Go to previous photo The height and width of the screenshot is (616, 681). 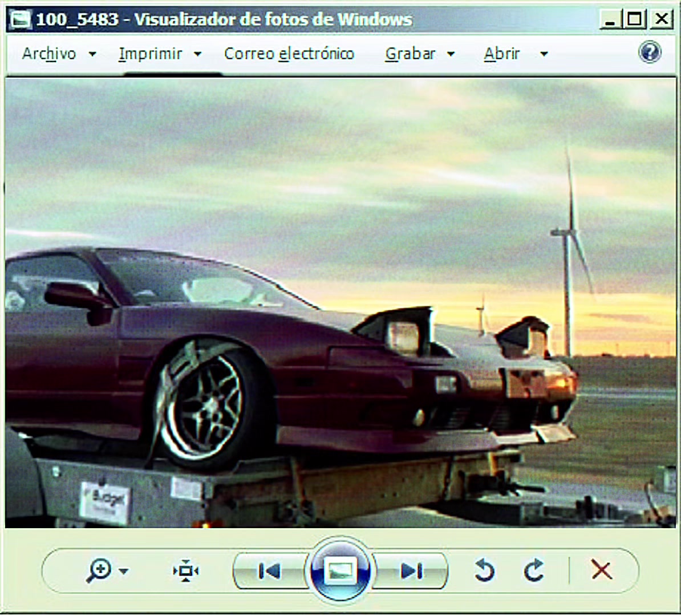[269, 571]
